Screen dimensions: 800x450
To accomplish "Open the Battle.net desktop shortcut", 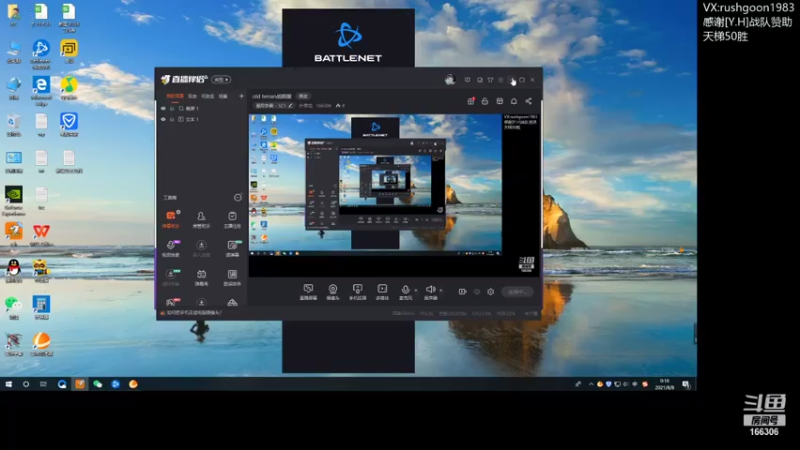I will [x=41, y=54].
